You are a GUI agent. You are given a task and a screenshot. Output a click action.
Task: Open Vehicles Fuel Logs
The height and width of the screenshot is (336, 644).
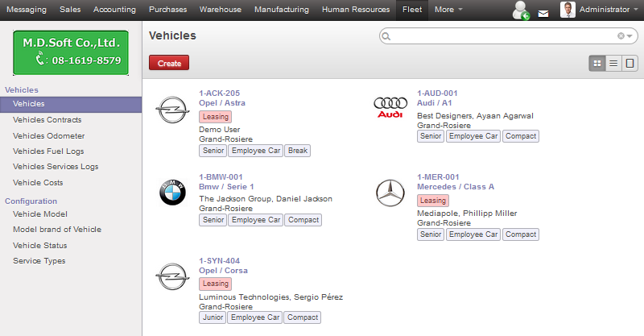pos(48,151)
